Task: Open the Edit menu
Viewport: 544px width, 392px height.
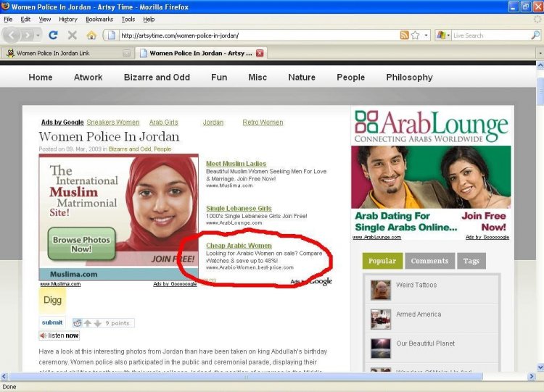Action: pyautogui.click(x=25, y=20)
